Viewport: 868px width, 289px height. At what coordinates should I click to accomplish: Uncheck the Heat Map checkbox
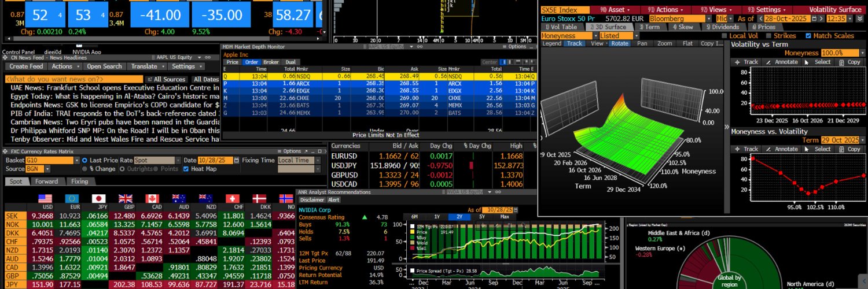pyautogui.click(x=186, y=169)
